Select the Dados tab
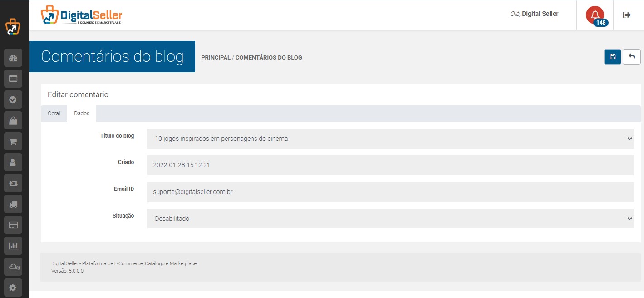The width and height of the screenshot is (644, 298). (82, 114)
